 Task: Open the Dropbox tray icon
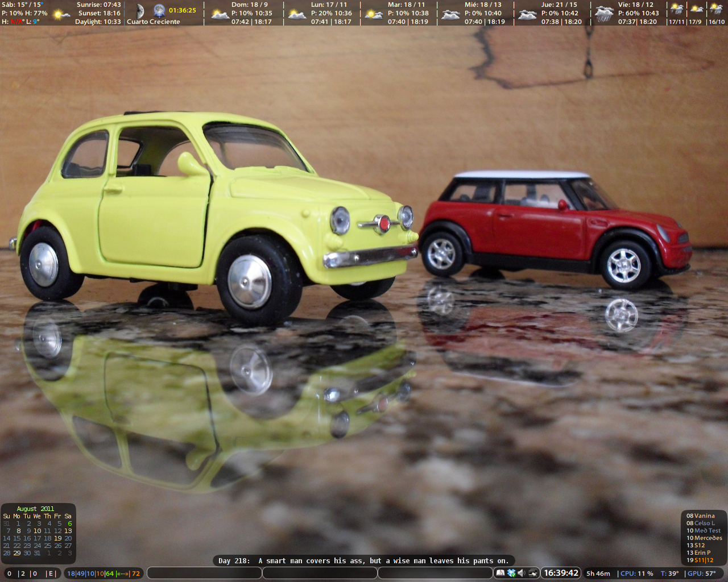point(511,573)
